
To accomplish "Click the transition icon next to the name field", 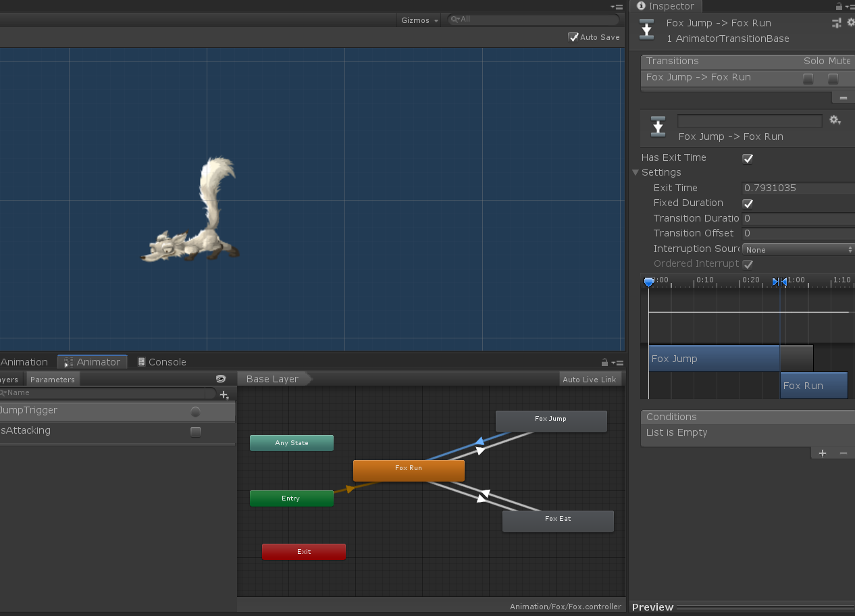I will [x=658, y=127].
